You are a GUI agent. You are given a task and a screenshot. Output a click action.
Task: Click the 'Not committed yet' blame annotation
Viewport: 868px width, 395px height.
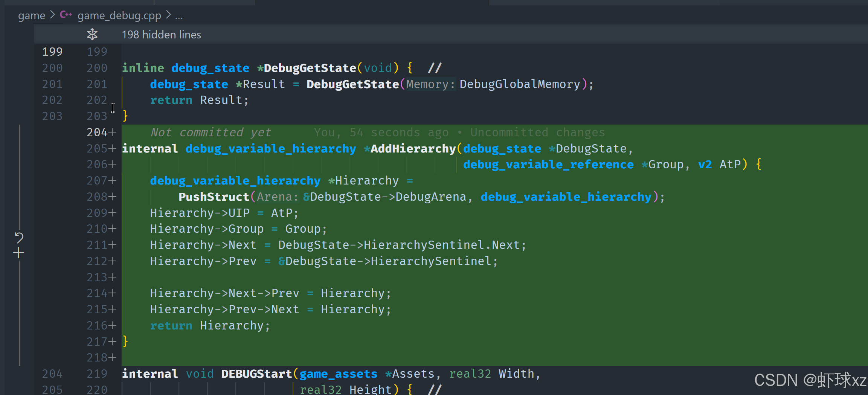[x=211, y=132]
